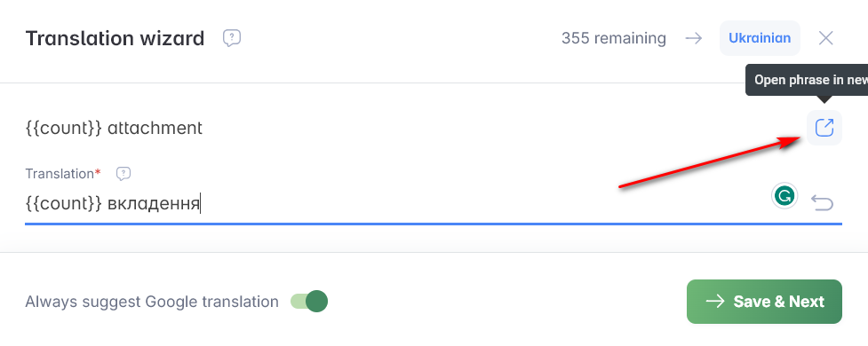Click the Open phrase in new tooltip
This screenshot has width=868, height=346.
[x=807, y=80]
